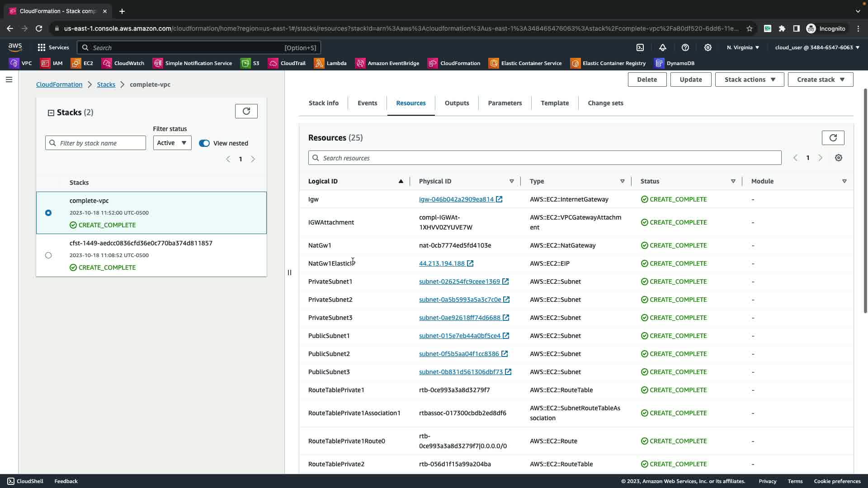The image size is (868, 488).
Task: Select the complete-vpc stack radio button
Action: coord(48,213)
